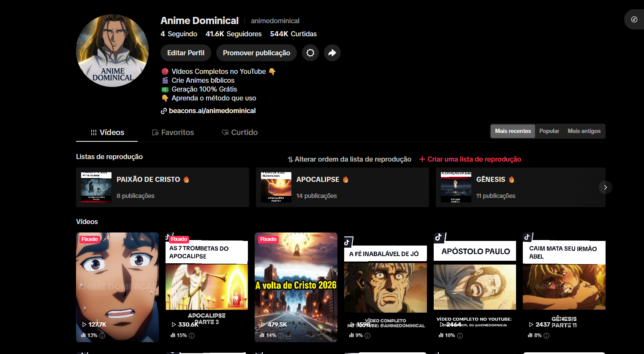
Task: Open the Apóstolo Paulo video
Action: coord(475,287)
